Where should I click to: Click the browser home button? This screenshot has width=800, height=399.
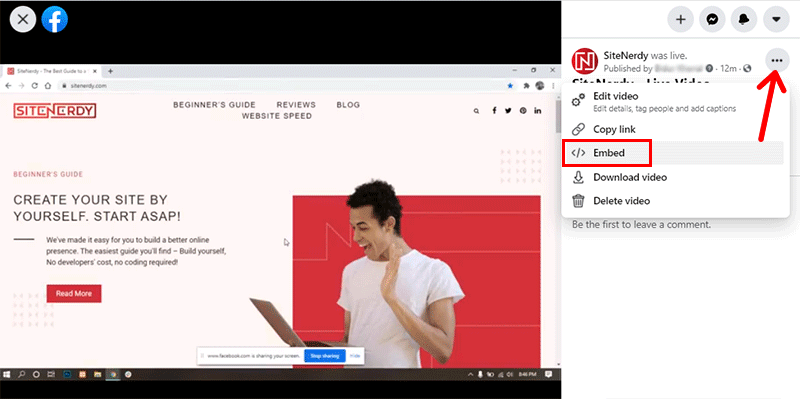point(47,86)
